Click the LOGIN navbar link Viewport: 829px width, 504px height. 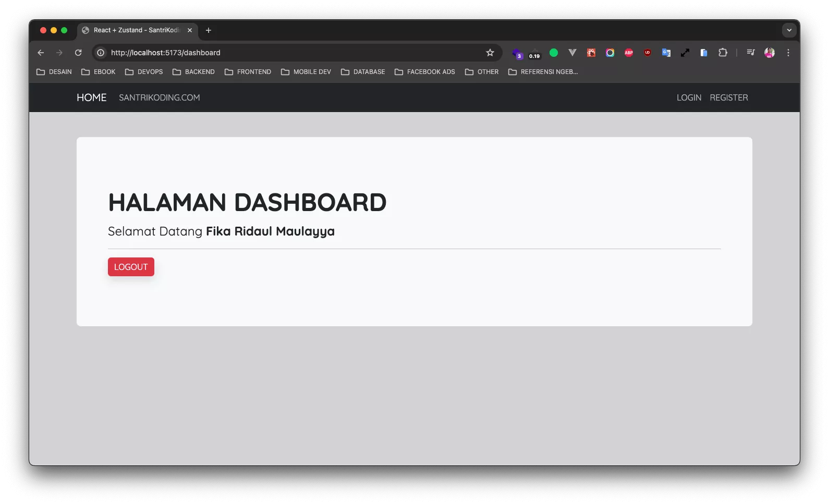(689, 97)
